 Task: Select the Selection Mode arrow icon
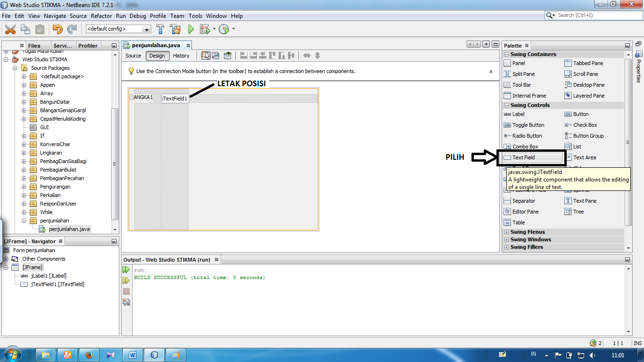(206, 56)
